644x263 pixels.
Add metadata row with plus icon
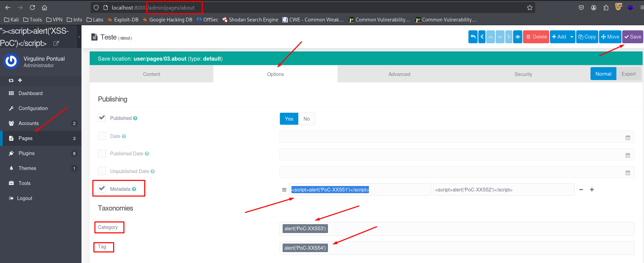(592, 190)
